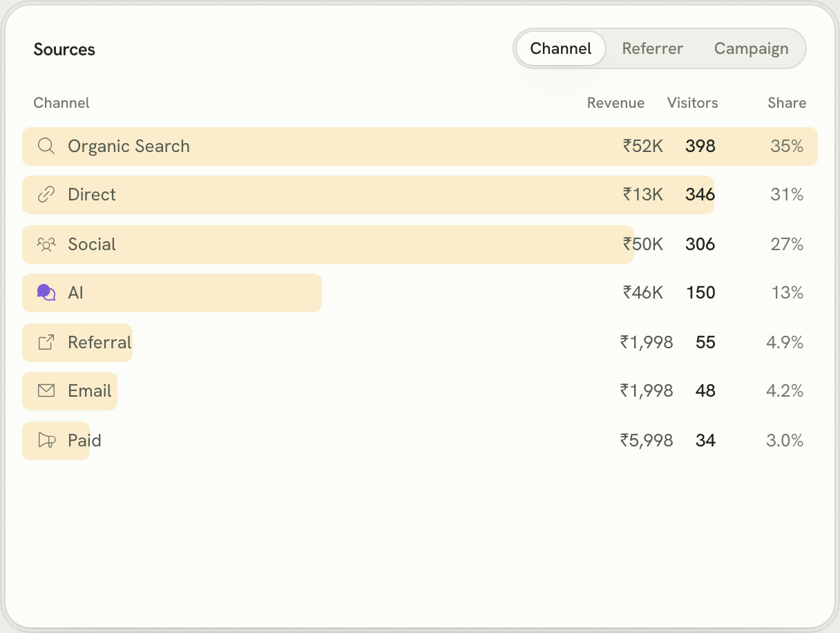This screenshot has height=633, width=840.
Task: Click the Visitors column header
Action: (x=692, y=103)
